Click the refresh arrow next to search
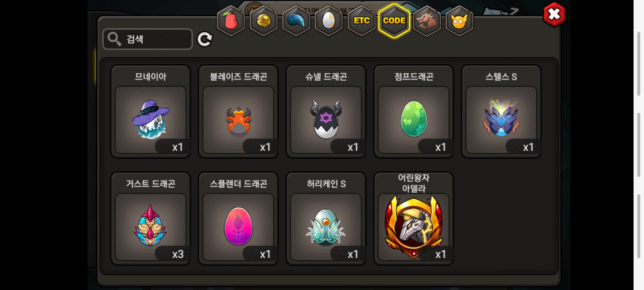The image size is (644, 290). (x=205, y=39)
